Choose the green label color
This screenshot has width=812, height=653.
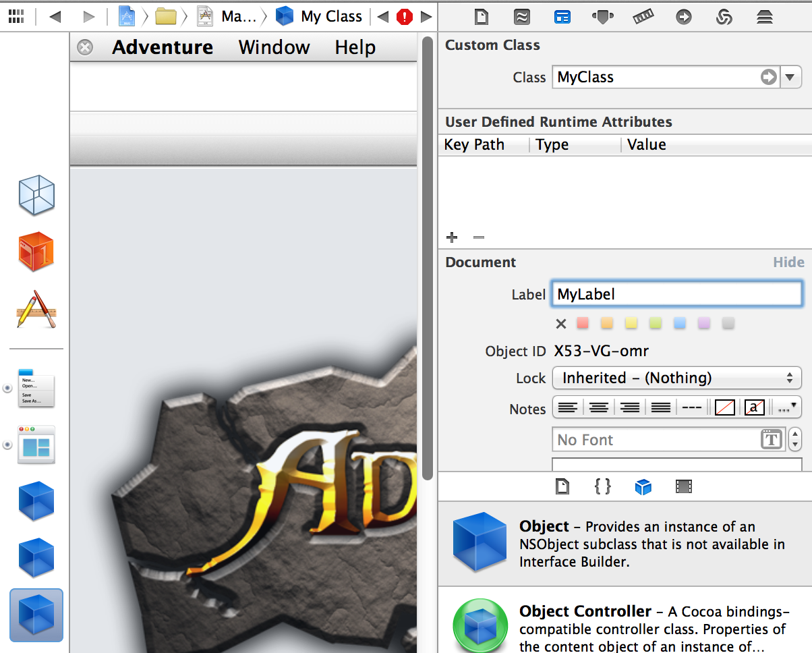coord(656,323)
